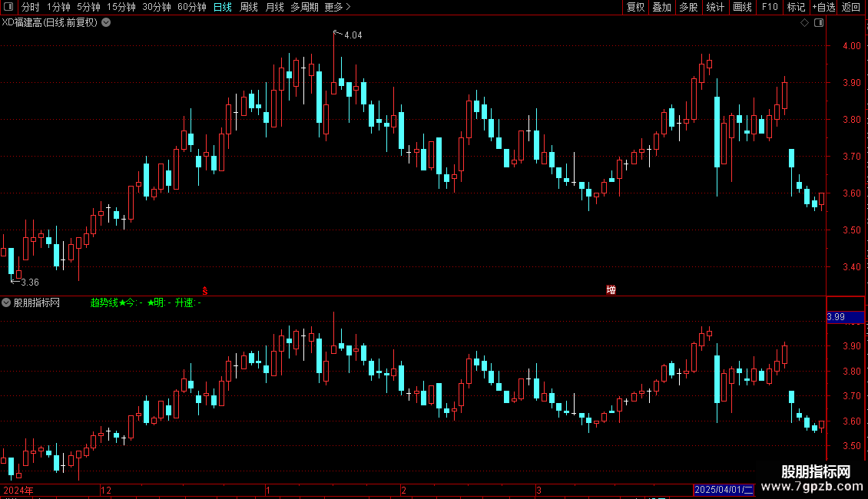Click the 3.36 low price label
Screen dimensions: 868x499
pos(30,283)
